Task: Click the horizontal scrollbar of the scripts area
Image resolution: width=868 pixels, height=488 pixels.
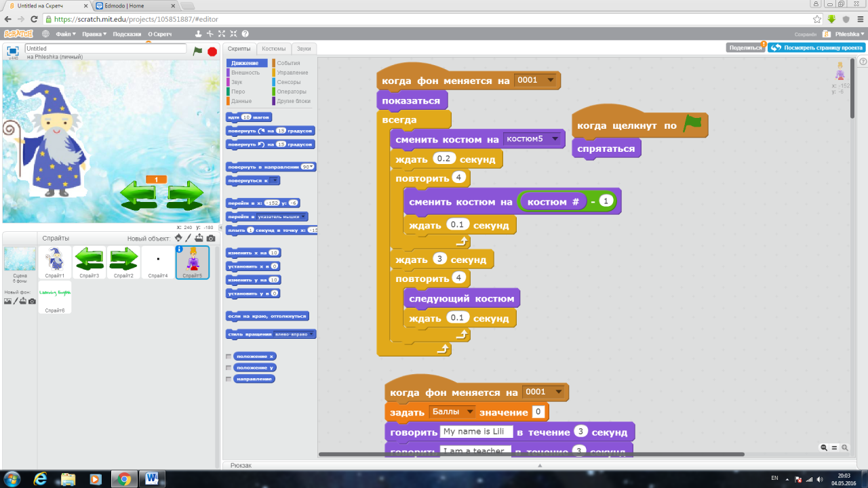Action: coord(532,454)
